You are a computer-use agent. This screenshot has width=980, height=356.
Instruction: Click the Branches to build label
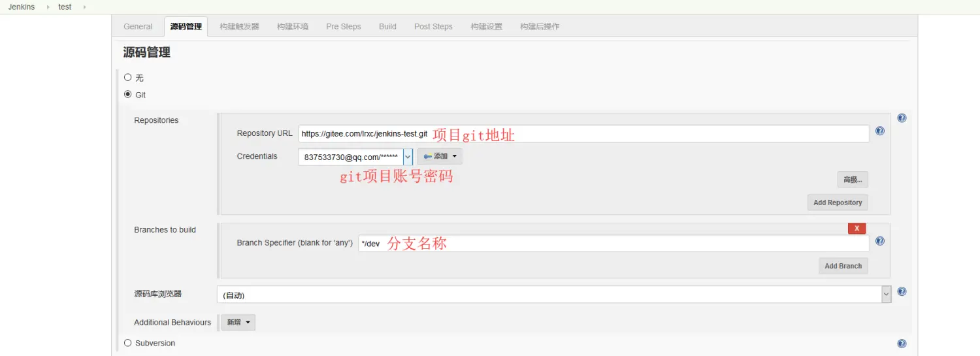tap(165, 230)
